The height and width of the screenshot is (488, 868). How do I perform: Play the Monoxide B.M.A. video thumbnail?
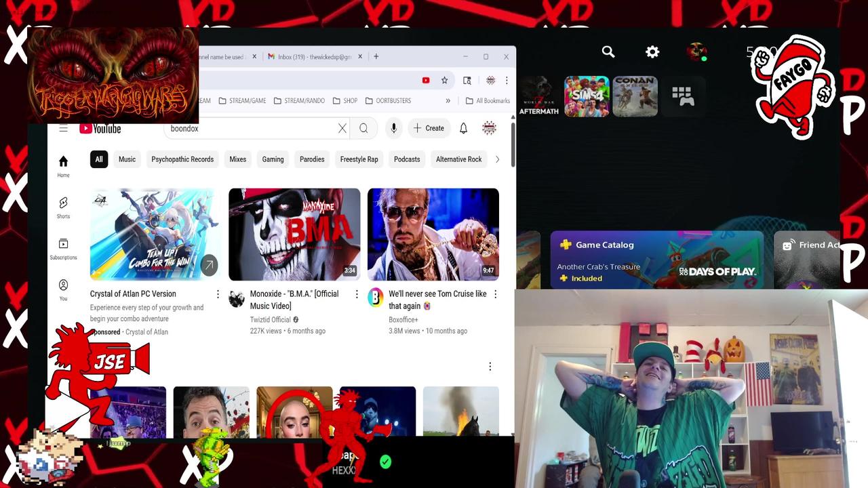pyautogui.click(x=294, y=235)
